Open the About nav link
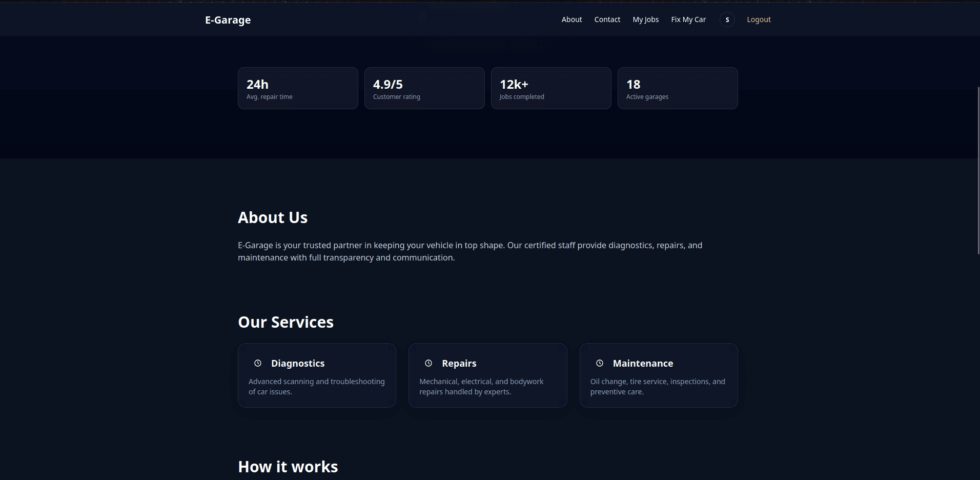Image resolution: width=980 pixels, height=480 pixels. coord(571,19)
